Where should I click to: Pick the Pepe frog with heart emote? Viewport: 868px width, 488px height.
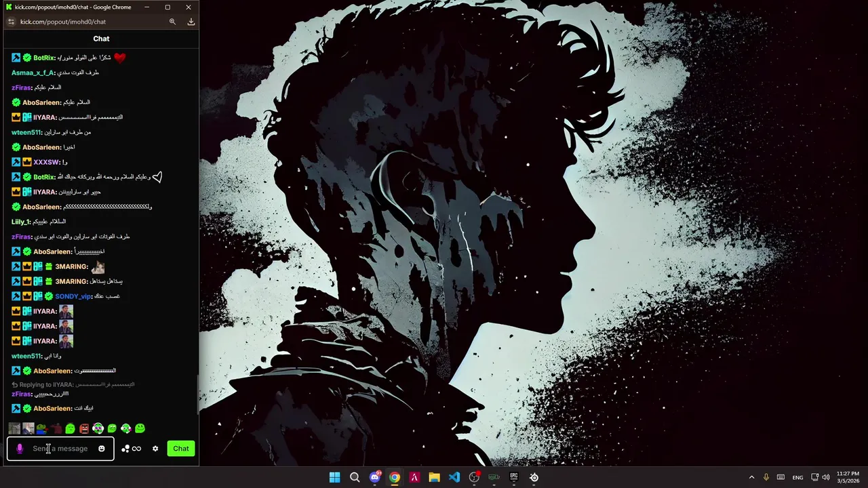coord(42,428)
